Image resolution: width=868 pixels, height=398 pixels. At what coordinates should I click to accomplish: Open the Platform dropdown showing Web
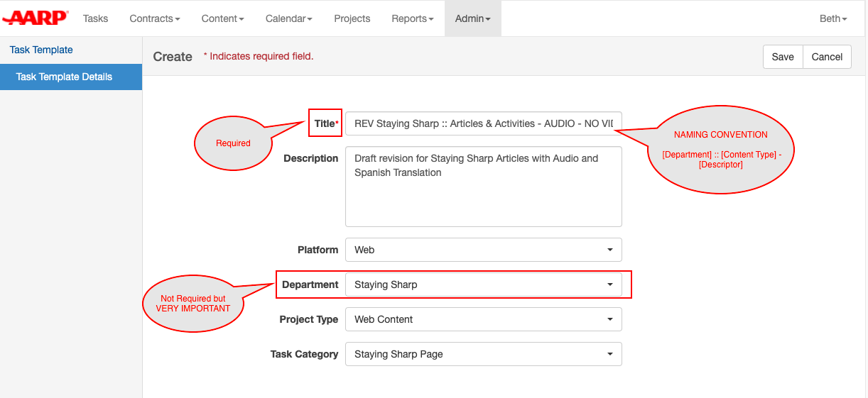pos(484,250)
